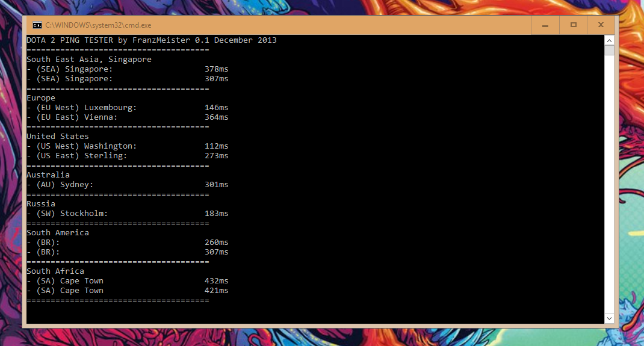Click the 146ms Luxembourg ping value
Image resolution: width=644 pixels, height=346 pixels.
point(217,108)
